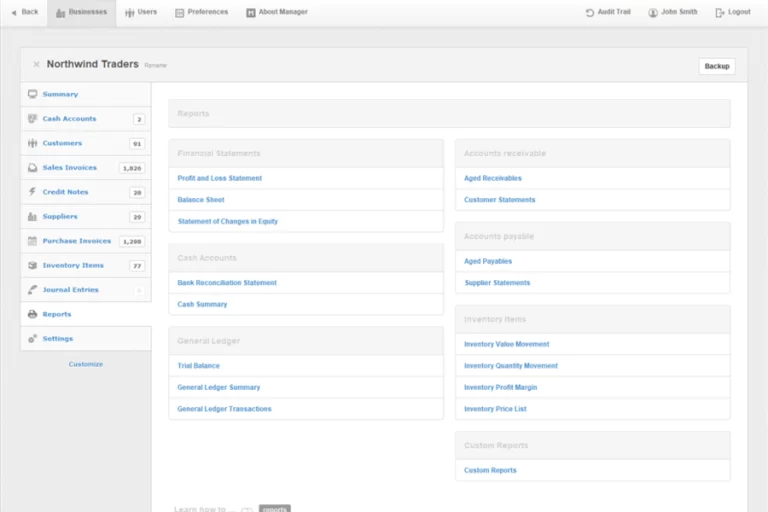Click the Backup button
This screenshot has height=512, width=768.
(x=717, y=66)
